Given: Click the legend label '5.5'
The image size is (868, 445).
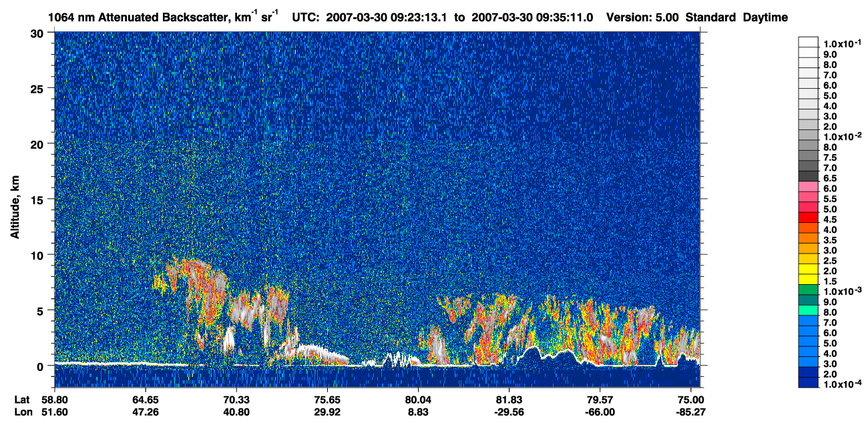Looking at the screenshot, I should (831, 199).
